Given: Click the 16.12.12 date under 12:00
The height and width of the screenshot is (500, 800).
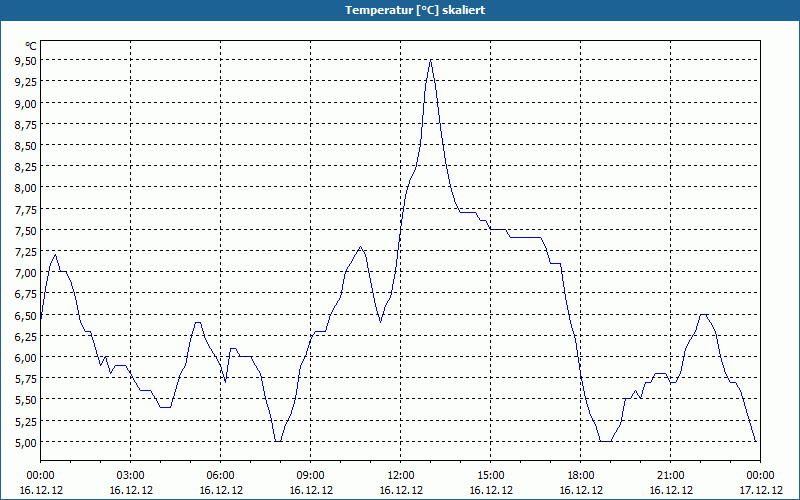Looking at the screenshot, I should click(401, 490).
